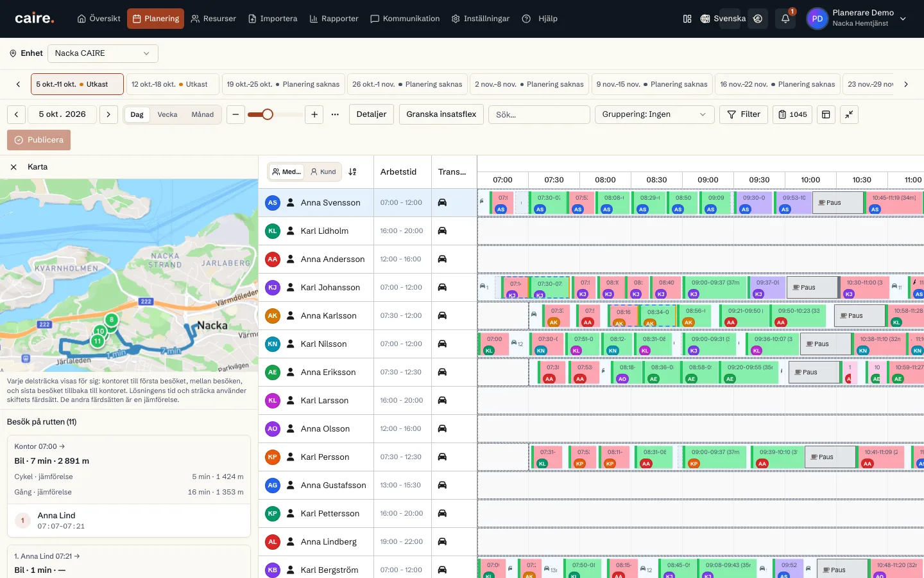Open the Enhet Nacka CAIRE dropdown
This screenshot has height=578, width=924.
click(x=103, y=53)
